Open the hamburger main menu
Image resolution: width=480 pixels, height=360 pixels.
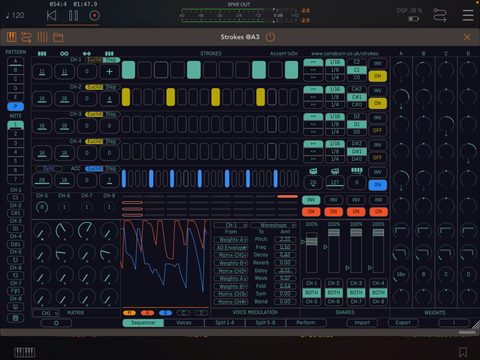(468, 15)
